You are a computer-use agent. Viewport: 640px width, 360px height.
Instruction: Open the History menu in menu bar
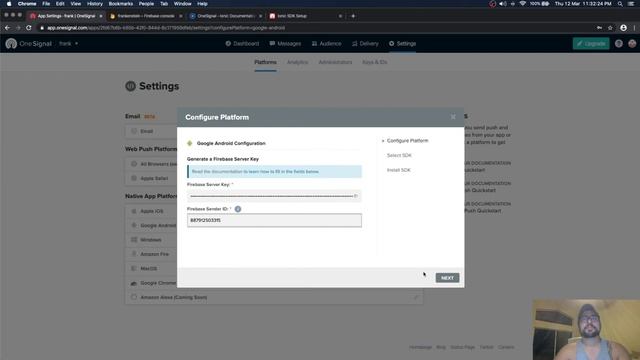tap(95, 4)
